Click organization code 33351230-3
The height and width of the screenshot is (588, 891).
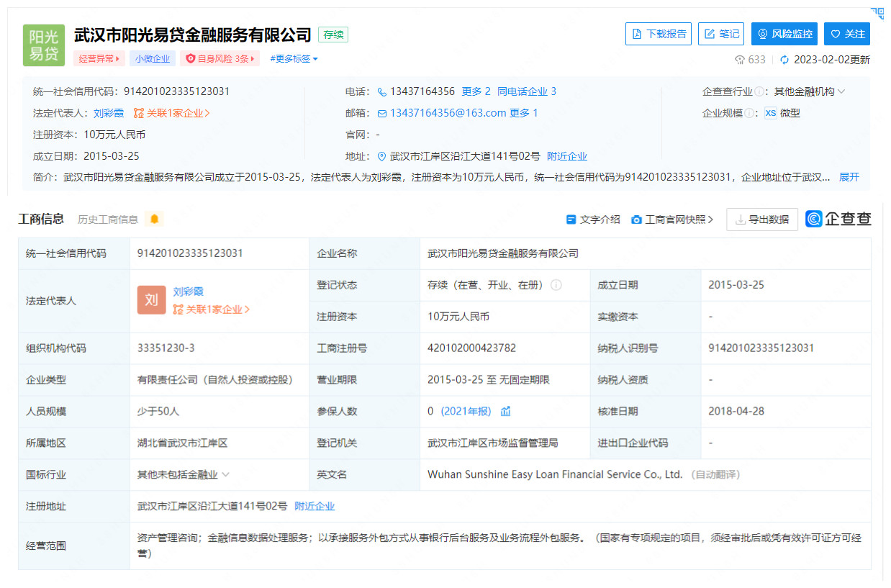click(x=166, y=348)
